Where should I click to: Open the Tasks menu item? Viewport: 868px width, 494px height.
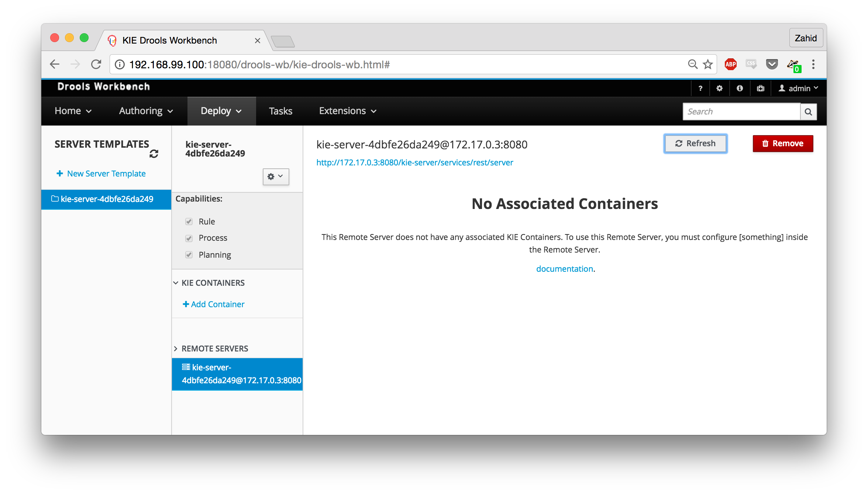point(280,111)
